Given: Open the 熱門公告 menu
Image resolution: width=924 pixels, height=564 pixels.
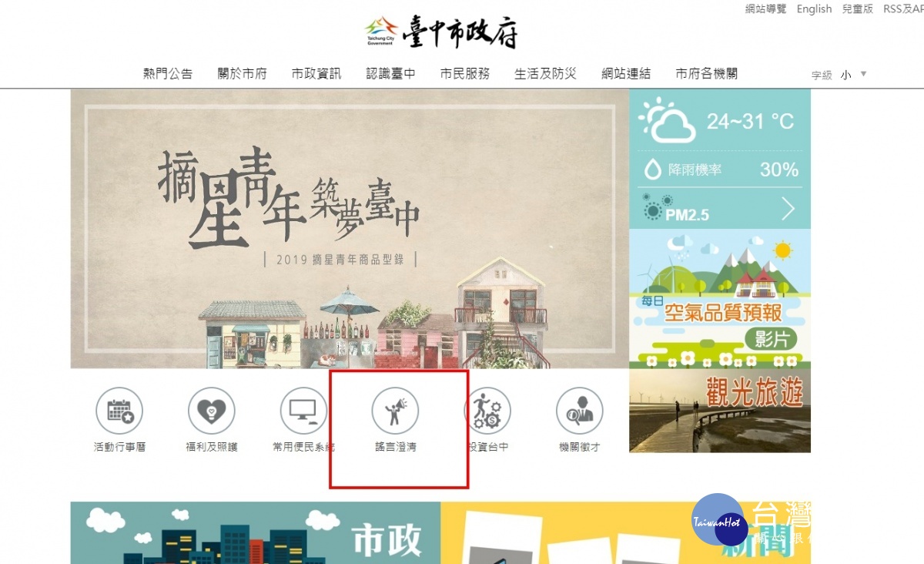Looking at the screenshot, I should [168, 74].
